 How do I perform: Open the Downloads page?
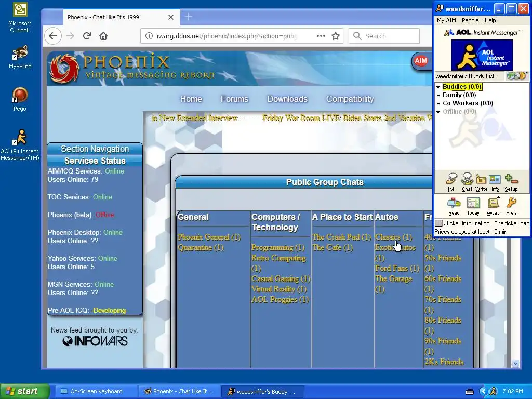287,99
